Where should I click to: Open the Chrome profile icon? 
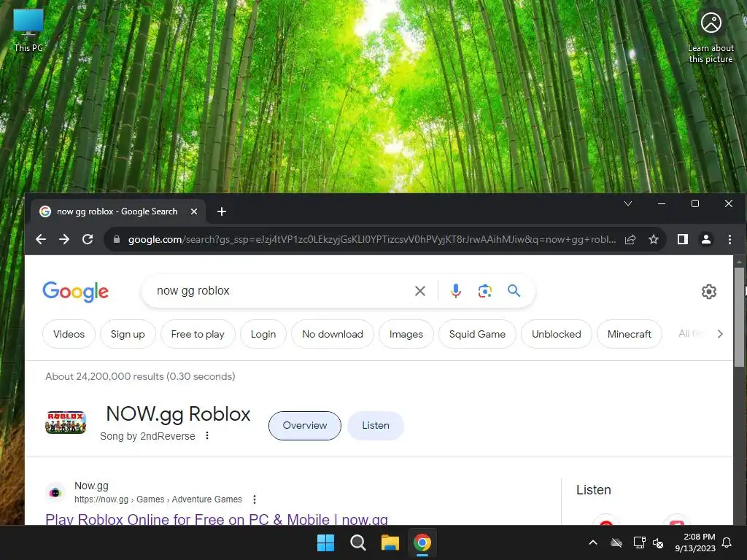[706, 239]
